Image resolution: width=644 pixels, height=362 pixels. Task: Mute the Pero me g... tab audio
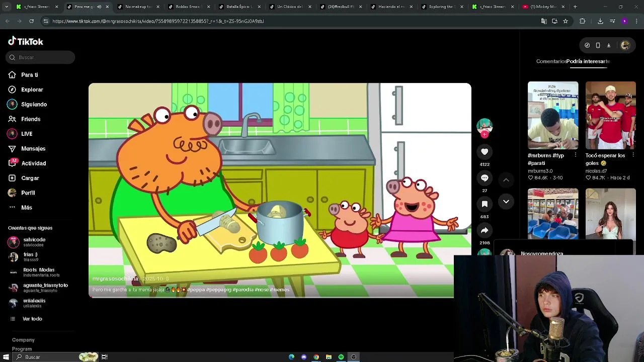click(99, 7)
